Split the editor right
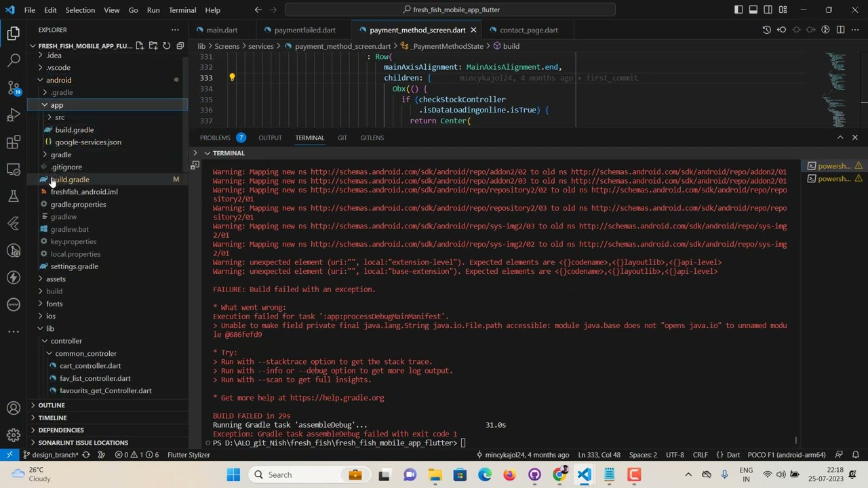Viewport: 868px width, 488px height. (840, 30)
